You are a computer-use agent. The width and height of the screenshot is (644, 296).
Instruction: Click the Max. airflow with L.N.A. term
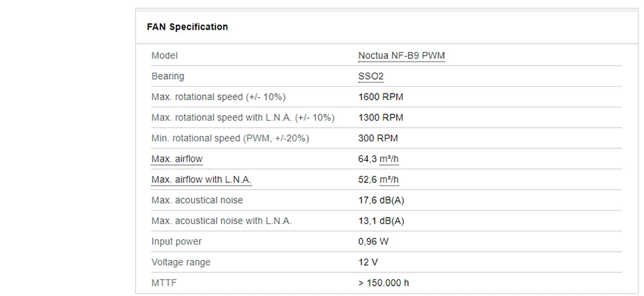pyautogui.click(x=201, y=180)
